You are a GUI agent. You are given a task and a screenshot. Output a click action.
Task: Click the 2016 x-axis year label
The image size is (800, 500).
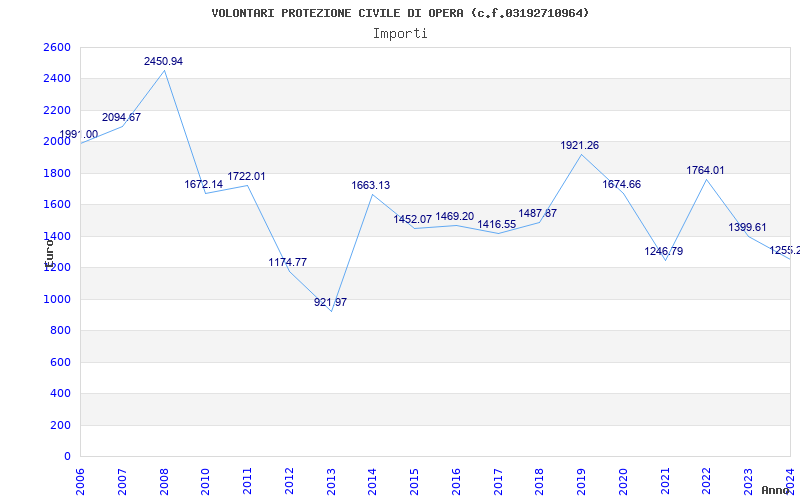point(456,481)
